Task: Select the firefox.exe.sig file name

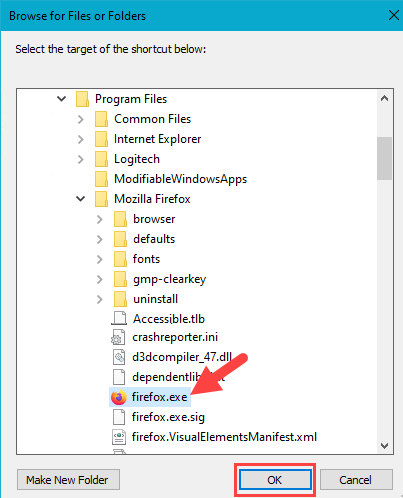Action: tap(168, 417)
